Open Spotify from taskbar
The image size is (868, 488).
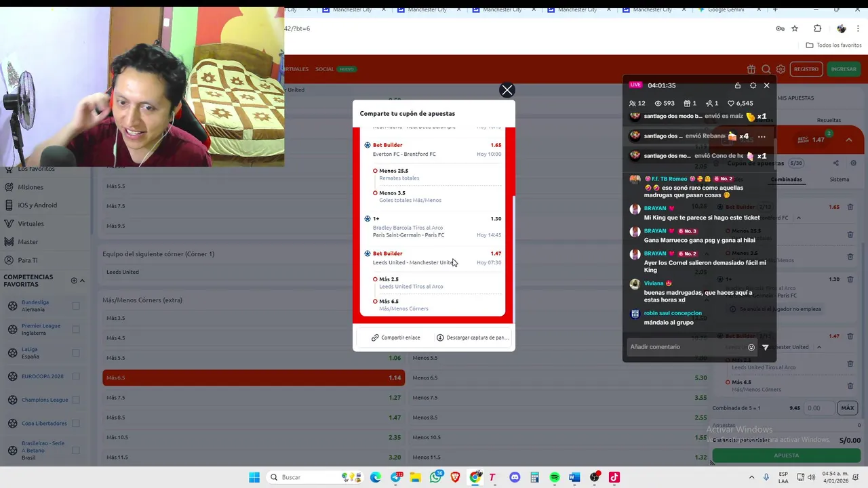pos(555,477)
